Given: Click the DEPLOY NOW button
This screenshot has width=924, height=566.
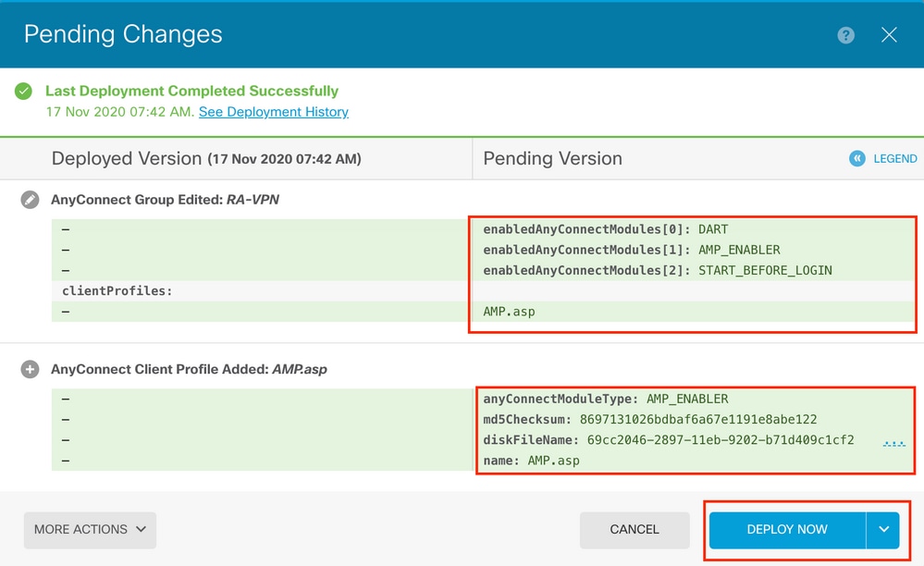Looking at the screenshot, I should tap(787, 530).
